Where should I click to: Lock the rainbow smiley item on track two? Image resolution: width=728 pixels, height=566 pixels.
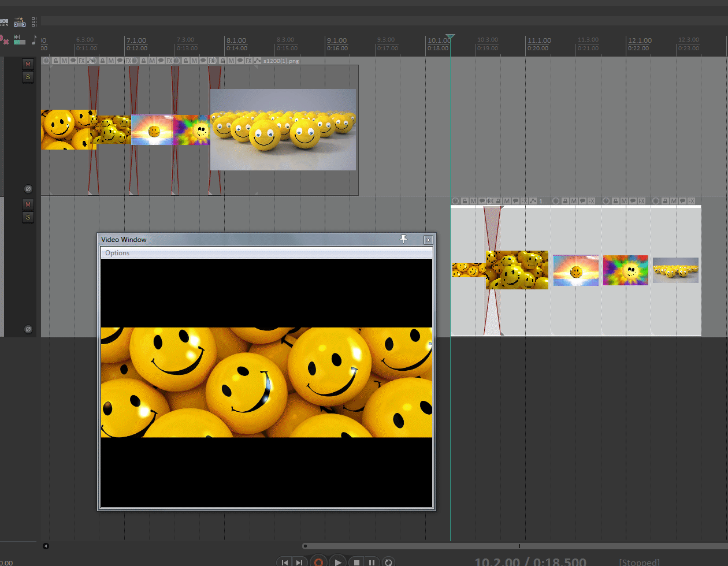[616, 201]
